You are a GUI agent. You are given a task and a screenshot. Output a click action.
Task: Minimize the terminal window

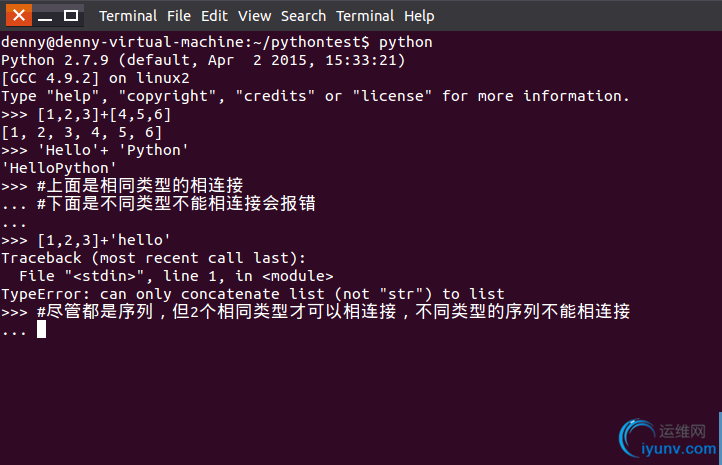pyautogui.click(x=45, y=16)
